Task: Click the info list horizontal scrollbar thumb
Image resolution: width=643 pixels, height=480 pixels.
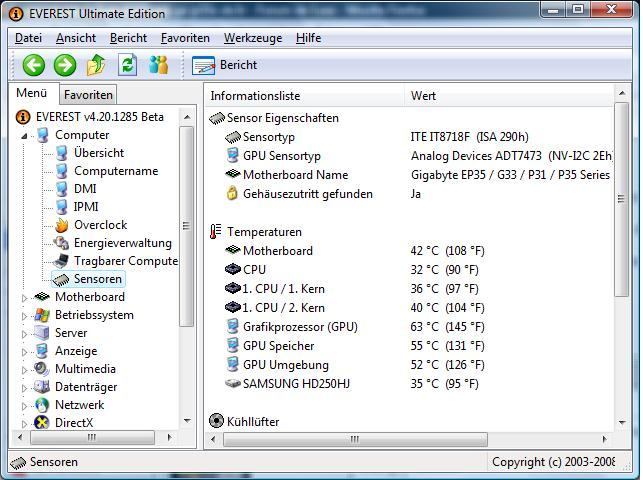Action: (355, 439)
